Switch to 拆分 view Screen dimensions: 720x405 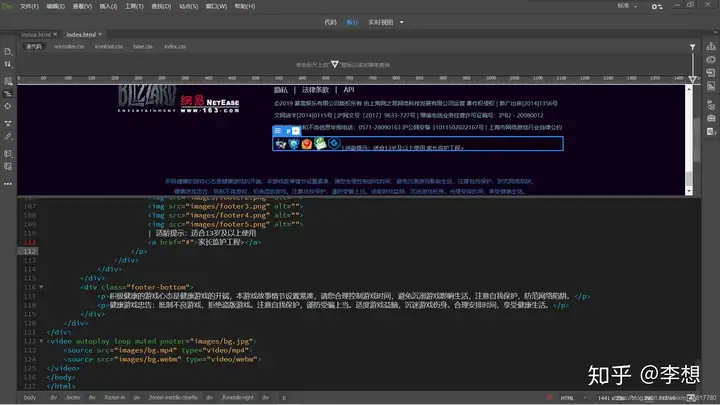click(x=352, y=22)
